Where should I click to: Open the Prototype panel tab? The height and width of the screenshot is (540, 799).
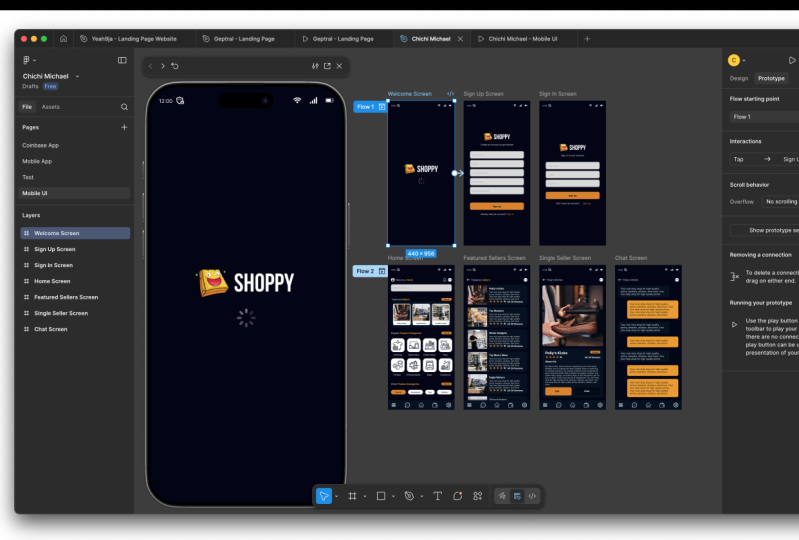pos(771,78)
